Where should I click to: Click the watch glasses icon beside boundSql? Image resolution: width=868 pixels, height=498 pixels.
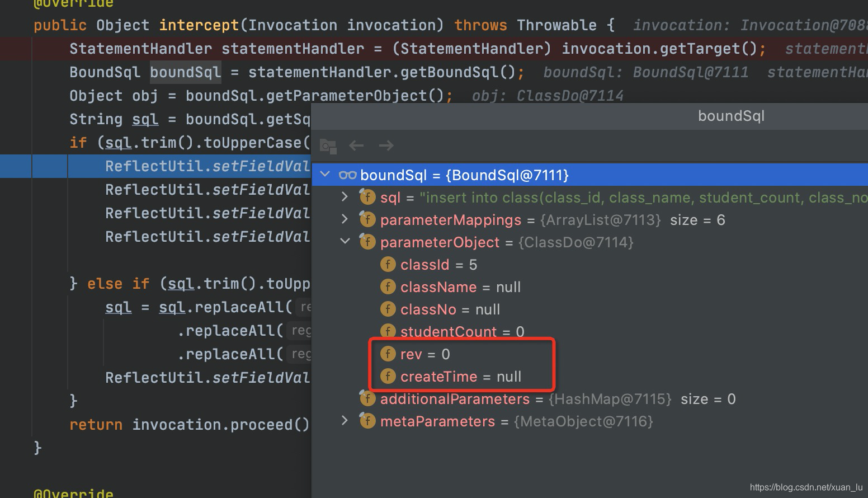347,175
